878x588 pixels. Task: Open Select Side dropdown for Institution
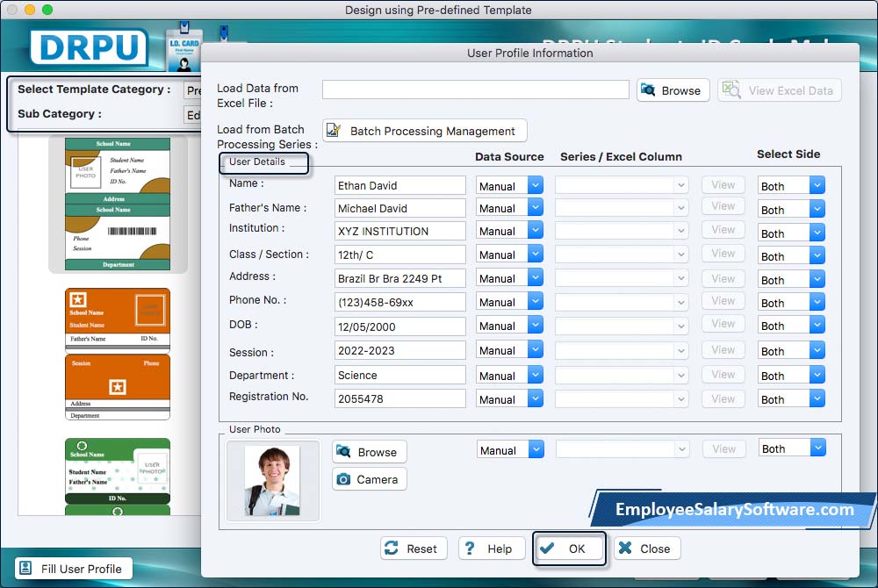(x=791, y=233)
